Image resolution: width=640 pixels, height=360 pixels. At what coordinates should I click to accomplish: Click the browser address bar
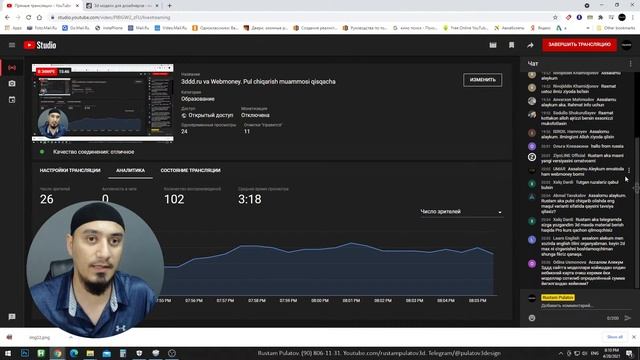(x=302, y=18)
